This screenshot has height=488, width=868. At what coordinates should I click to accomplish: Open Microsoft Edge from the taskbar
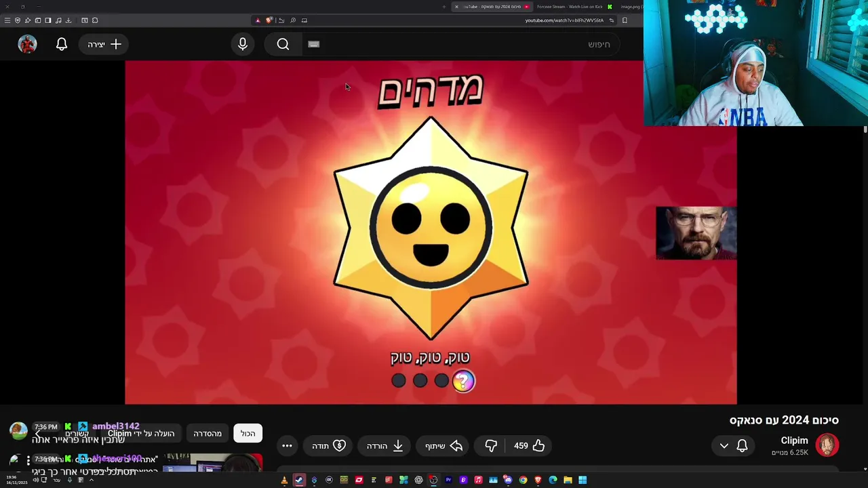click(553, 480)
